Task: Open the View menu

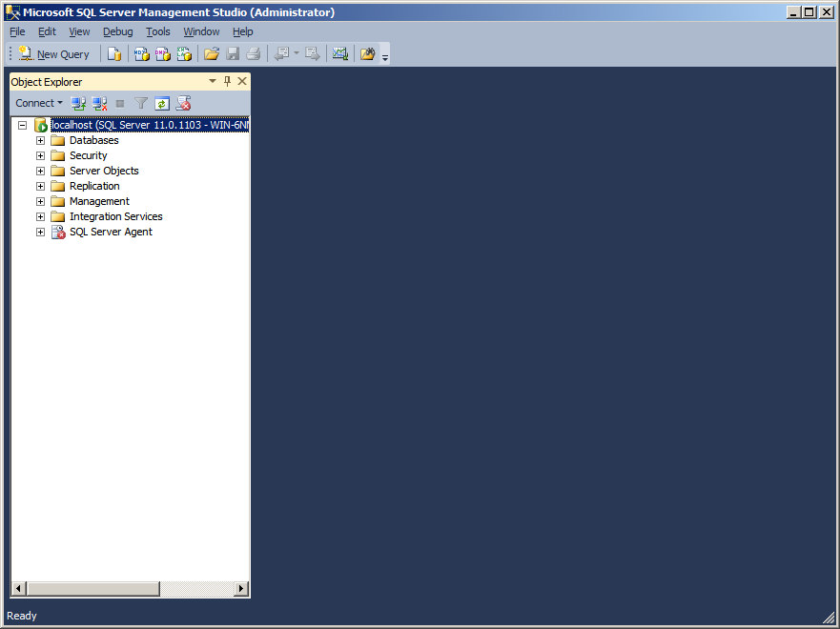Action: pyautogui.click(x=79, y=31)
